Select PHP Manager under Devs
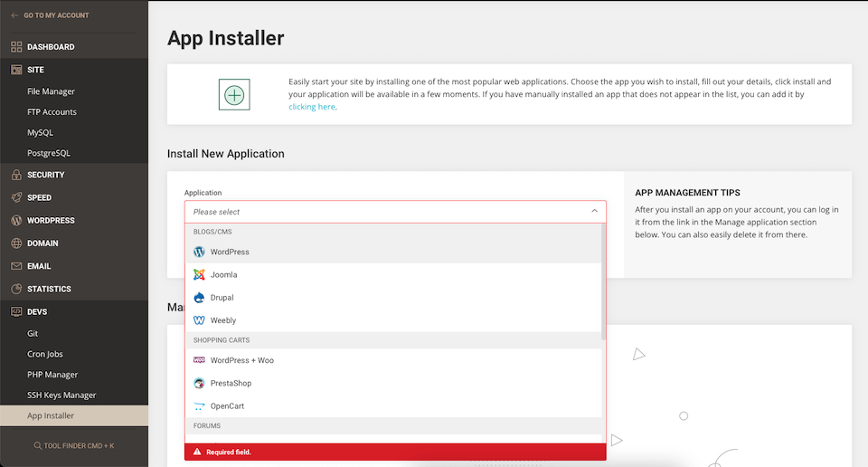Viewport: 868px width, 467px height. 52,375
